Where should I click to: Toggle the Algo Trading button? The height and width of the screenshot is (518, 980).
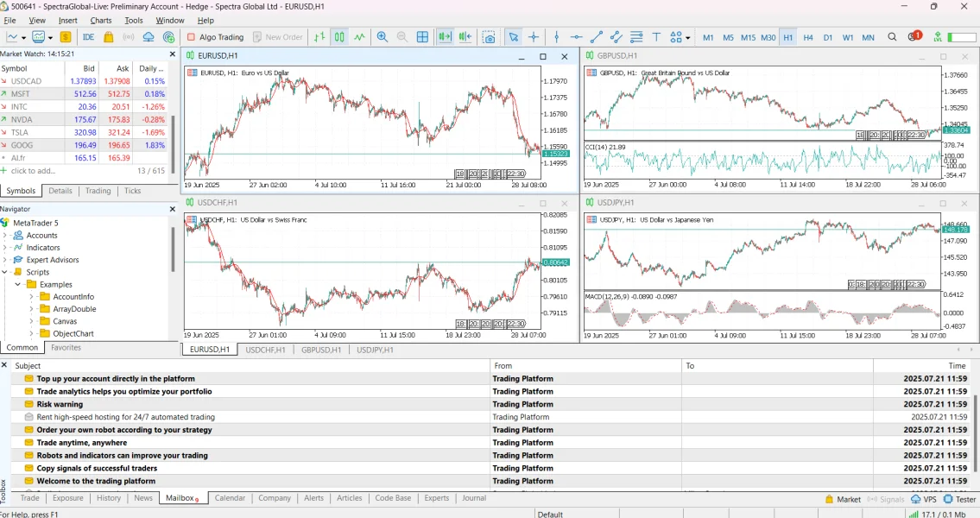tap(214, 37)
